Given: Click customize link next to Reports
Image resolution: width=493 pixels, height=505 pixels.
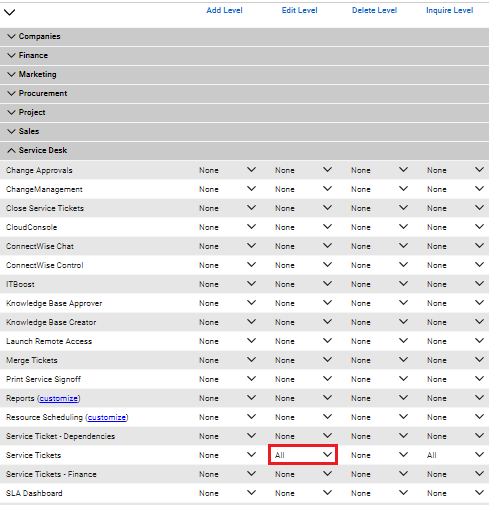Looking at the screenshot, I should click(x=59, y=398).
